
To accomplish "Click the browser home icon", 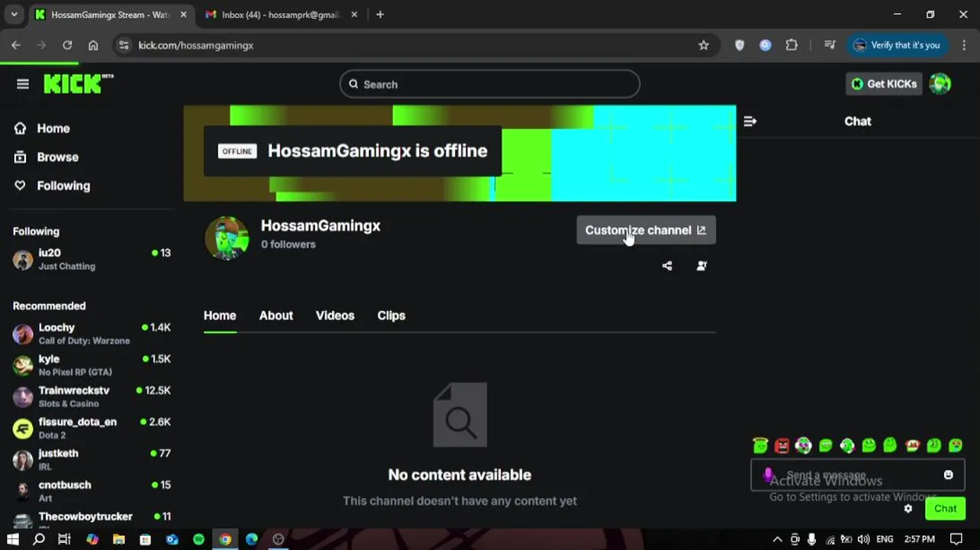I will click(x=93, y=45).
